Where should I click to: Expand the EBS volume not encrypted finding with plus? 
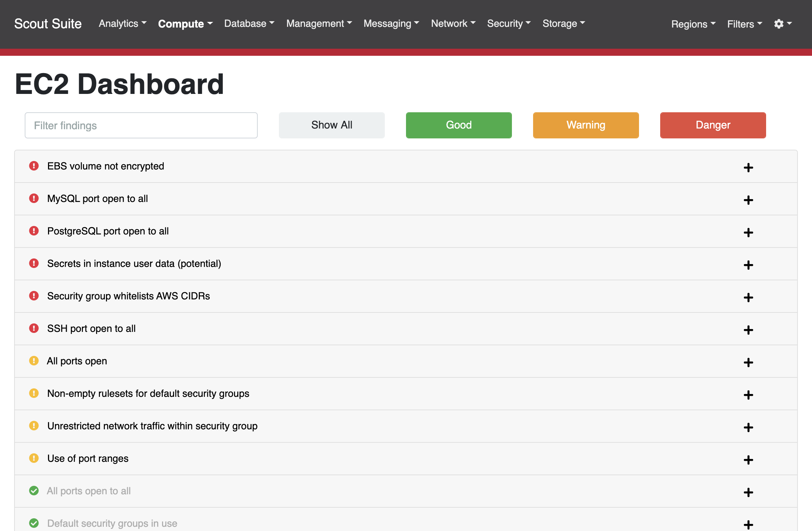point(748,167)
